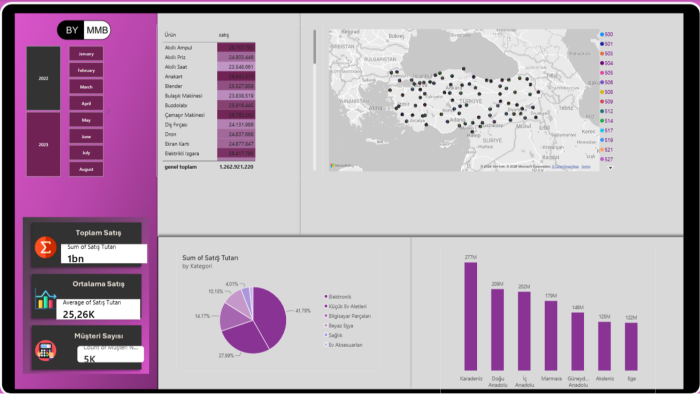Image resolution: width=700 pixels, height=394 pixels.
Task: Expand the map legend with down arrow
Action: (x=610, y=168)
